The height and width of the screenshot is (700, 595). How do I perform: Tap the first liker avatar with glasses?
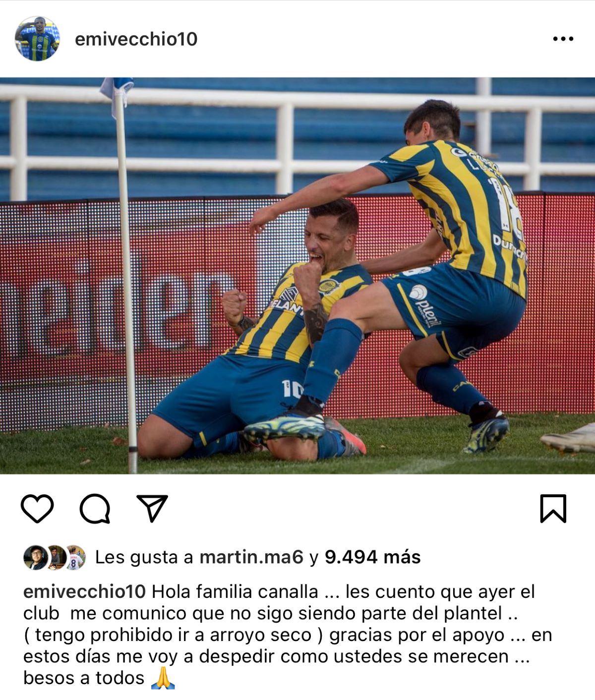point(35,557)
